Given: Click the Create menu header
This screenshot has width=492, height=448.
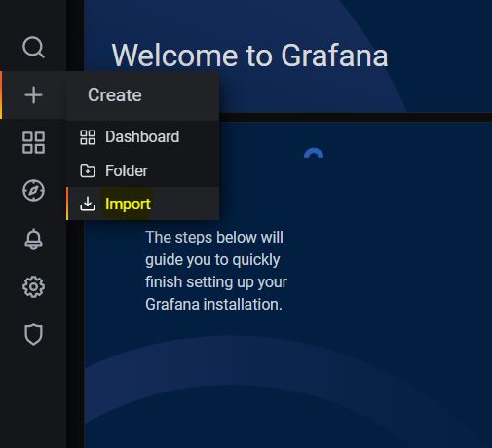Looking at the screenshot, I should click(x=115, y=95).
